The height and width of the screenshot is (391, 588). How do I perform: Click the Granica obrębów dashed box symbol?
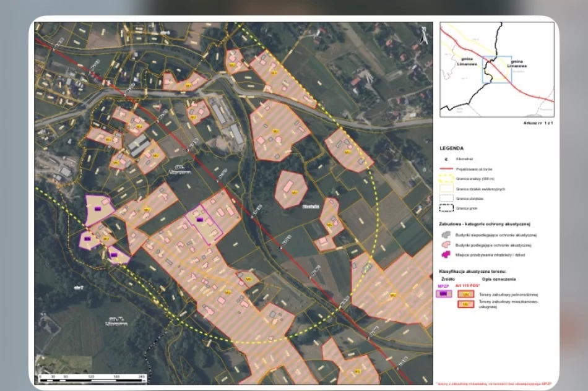tap(446, 199)
